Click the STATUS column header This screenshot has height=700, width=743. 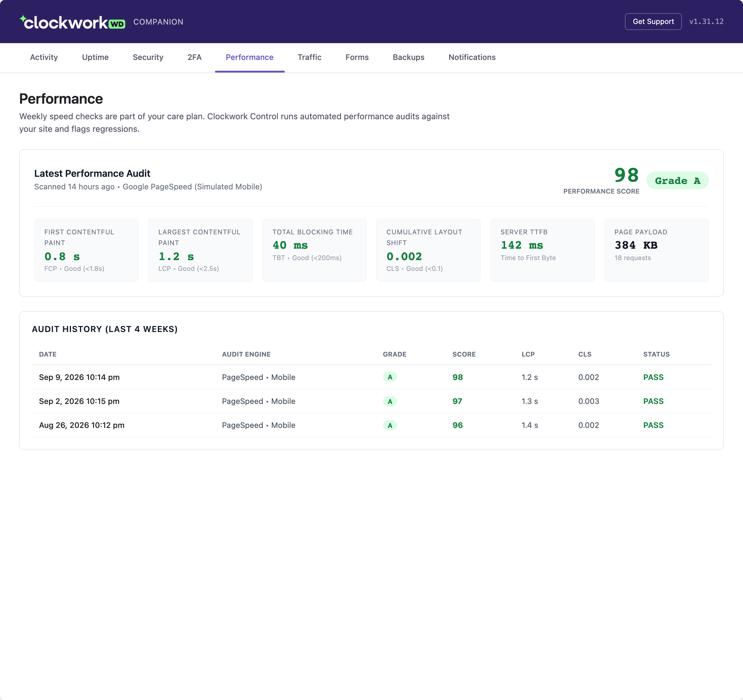pyautogui.click(x=656, y=354)
